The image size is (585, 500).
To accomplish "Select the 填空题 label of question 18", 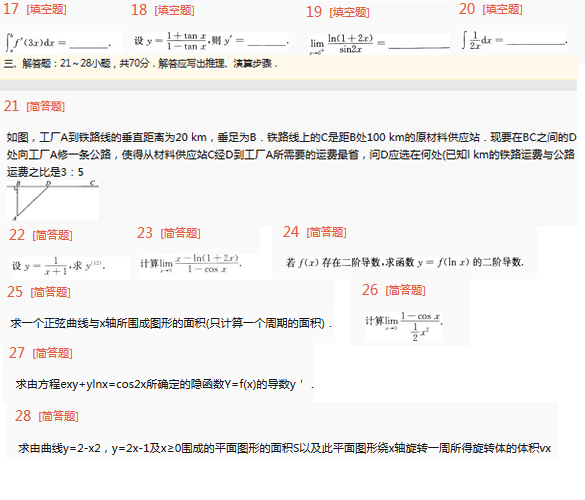I will point(174,10).
